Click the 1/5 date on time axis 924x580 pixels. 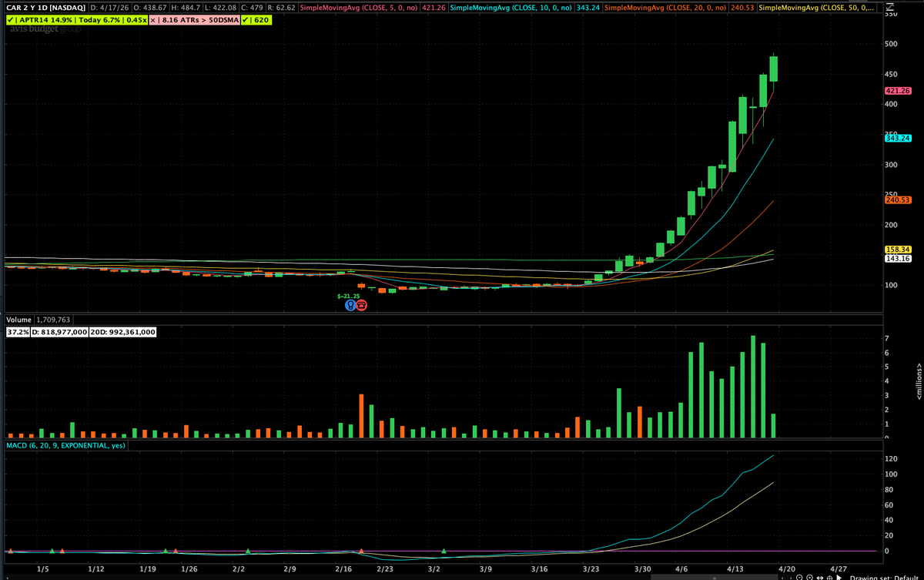[x=43, y=569]
